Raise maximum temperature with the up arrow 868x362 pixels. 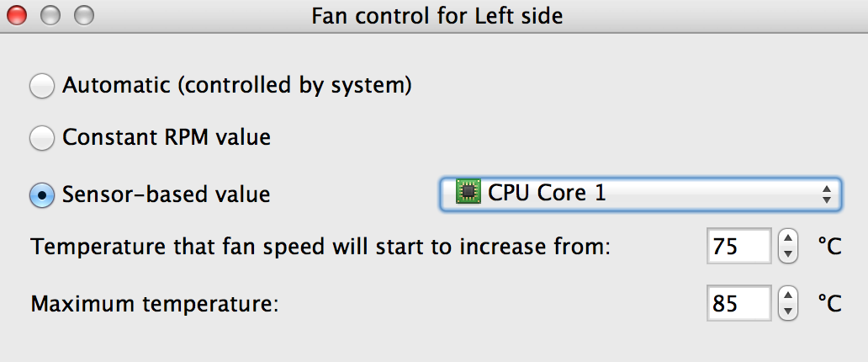(x=787, y=295)
